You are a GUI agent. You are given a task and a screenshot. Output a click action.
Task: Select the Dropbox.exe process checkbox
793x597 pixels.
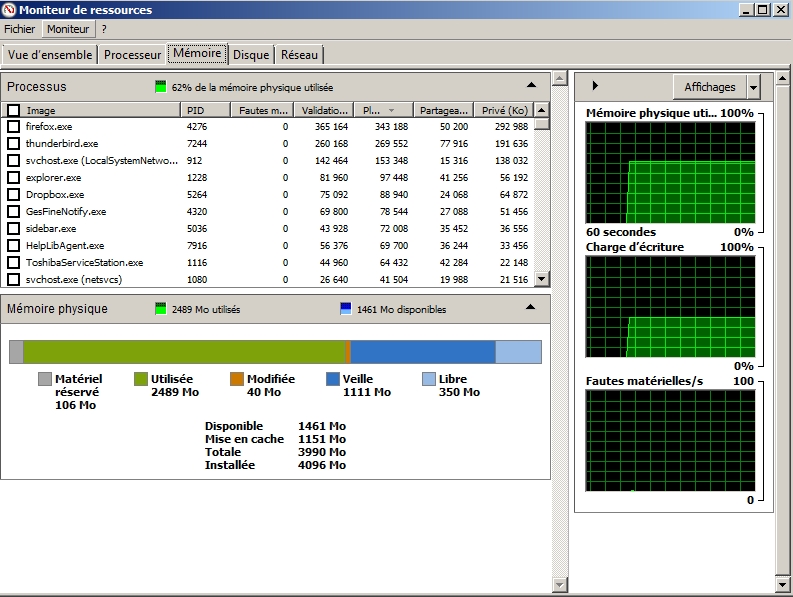click(14, 195)
